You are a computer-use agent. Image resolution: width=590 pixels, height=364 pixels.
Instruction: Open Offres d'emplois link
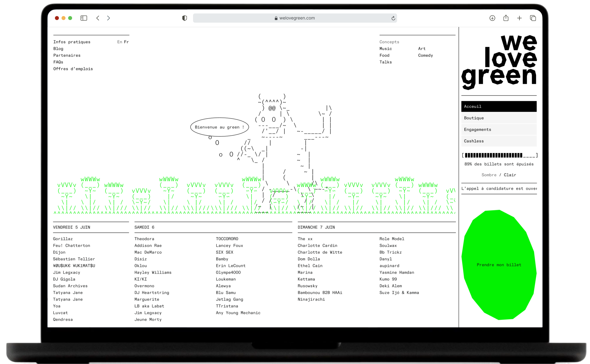click(x=73, y=69)
